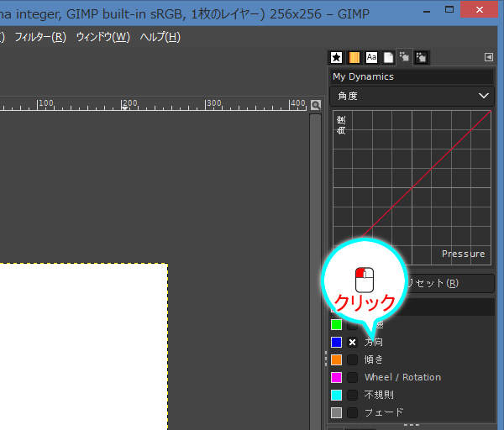The width and height of the screenshot is (504, 430).
Task: Click the My Dynamics name field
Action: pyautogui.click(x=412, y=76)
